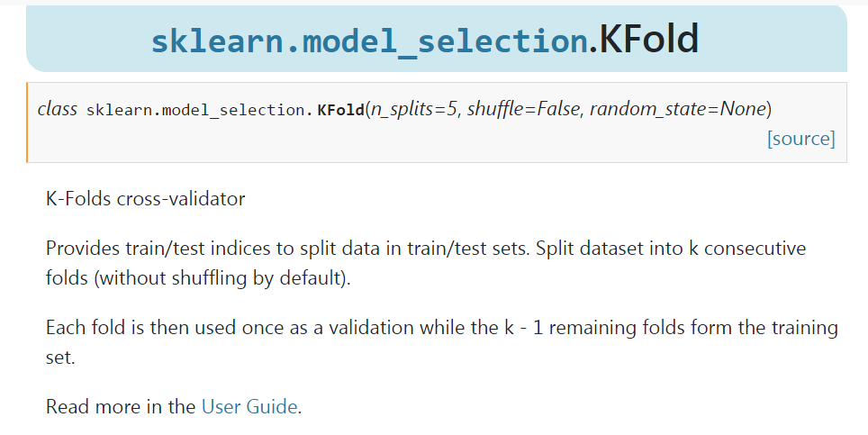Click '(without shuffling by default)' phrase

pos(222,277)
